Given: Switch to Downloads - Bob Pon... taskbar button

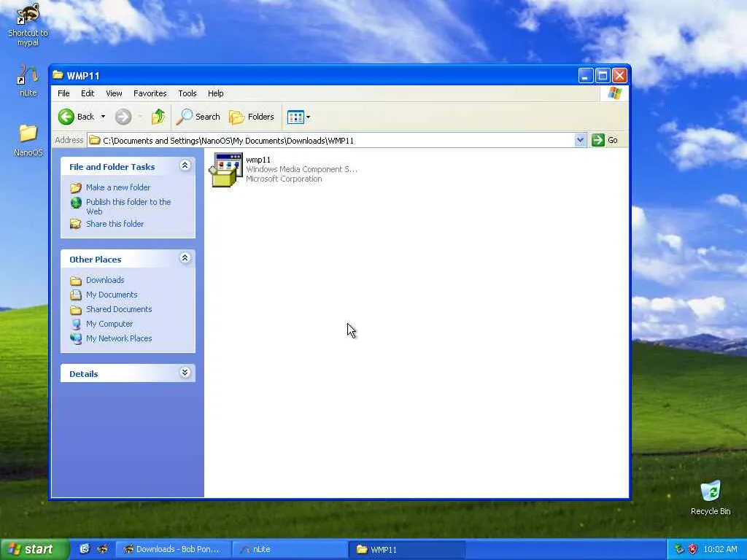Looking at the screenshot, I should tap(174, 549).
